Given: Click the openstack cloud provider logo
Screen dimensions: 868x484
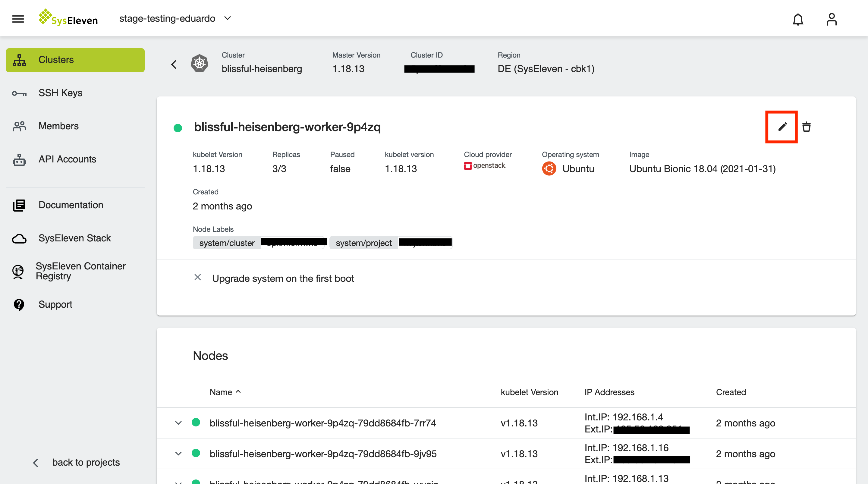Looking at the screenshot, I should (485, 165).
